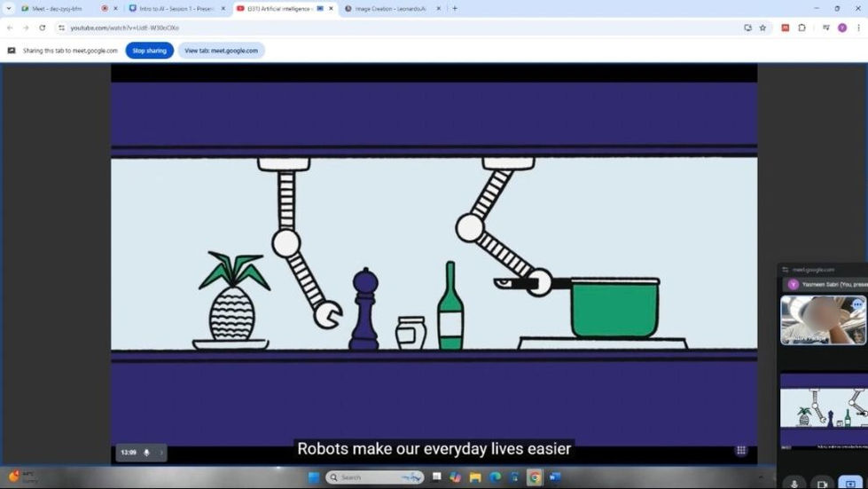
Task: Open the weather widget on taskbar
Action: coord(23,477)
